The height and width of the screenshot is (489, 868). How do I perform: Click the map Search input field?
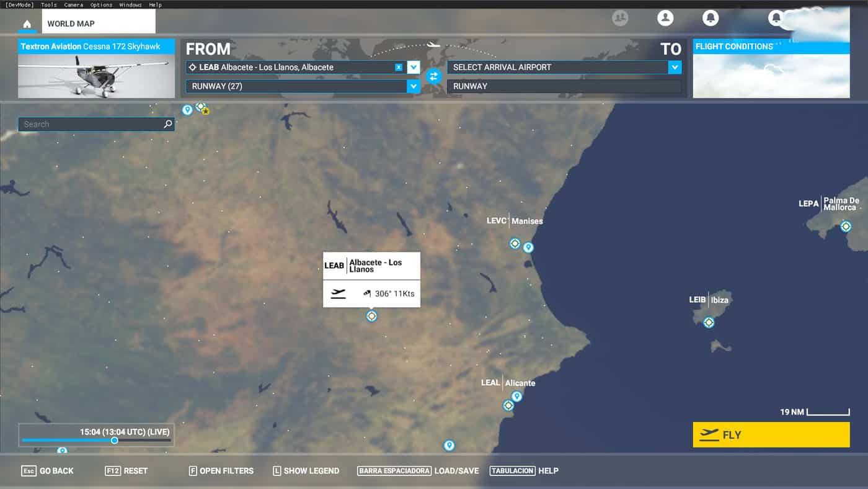point(90,124)
